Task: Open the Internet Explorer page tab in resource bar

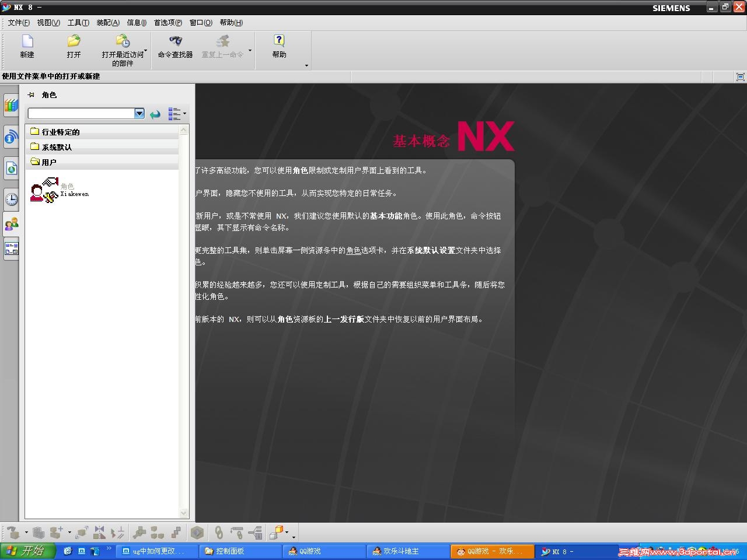Action: (11, 169)
